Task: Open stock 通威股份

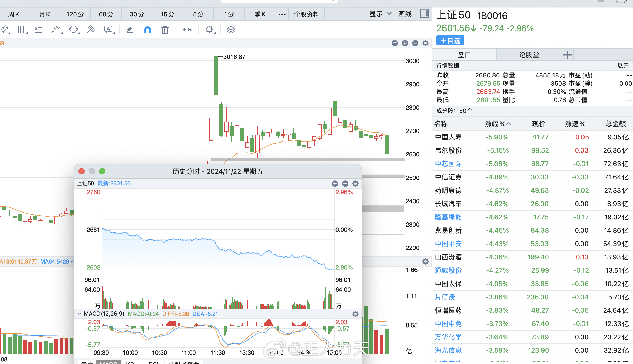Action: click(448, 270)
